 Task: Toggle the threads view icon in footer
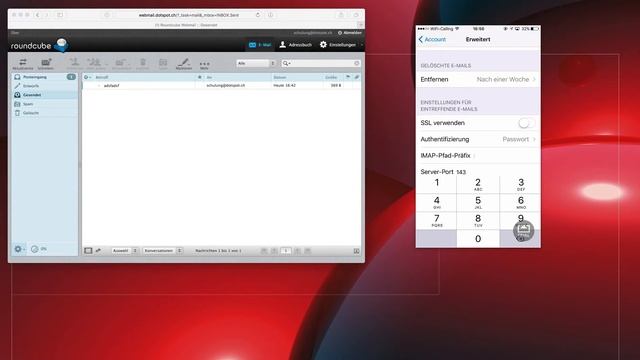[x=98, y=251]
